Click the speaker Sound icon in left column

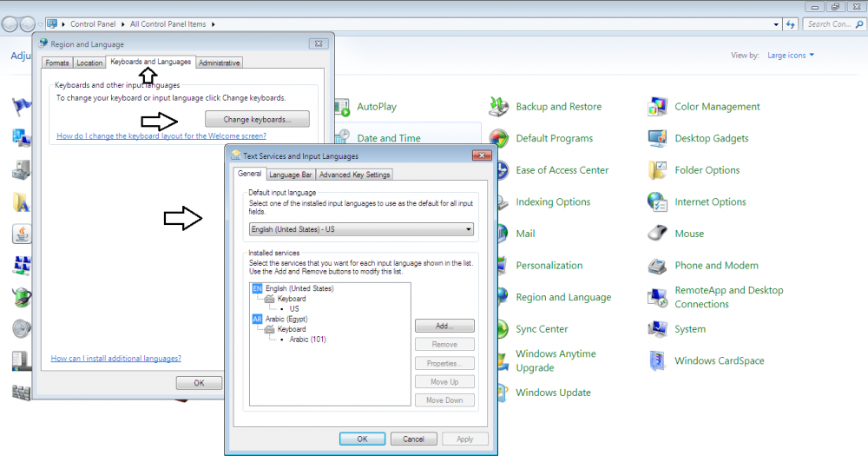[x=22, y=328]
